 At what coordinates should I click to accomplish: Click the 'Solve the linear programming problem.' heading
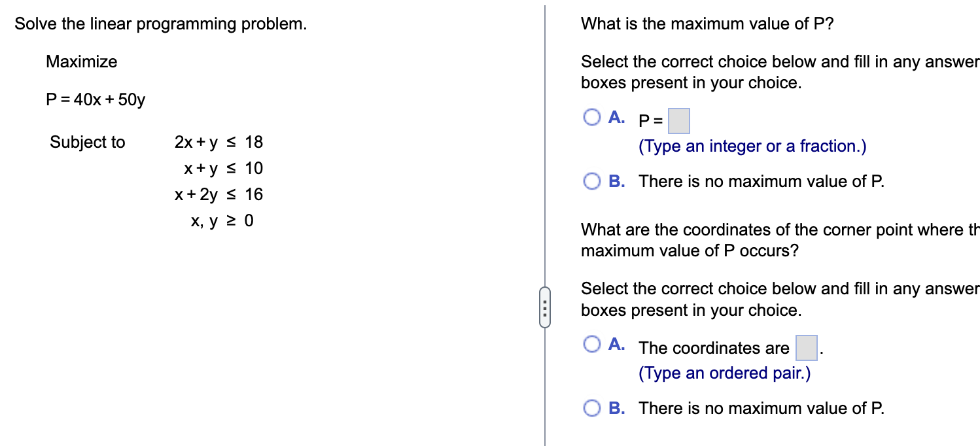[x=161, y=24]
